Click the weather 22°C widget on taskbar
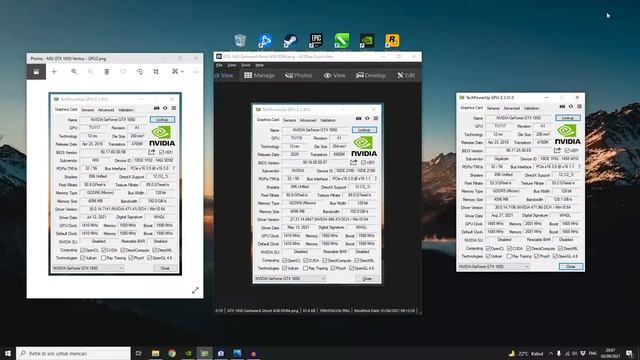 click(x=527, y=353)
